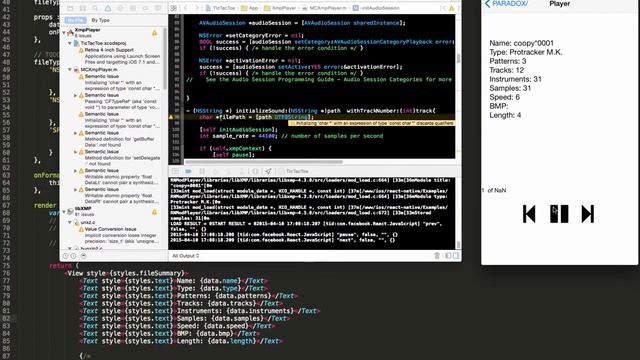
Task: Click the simulate location arrow icon
Action: [x=268, y=171]
